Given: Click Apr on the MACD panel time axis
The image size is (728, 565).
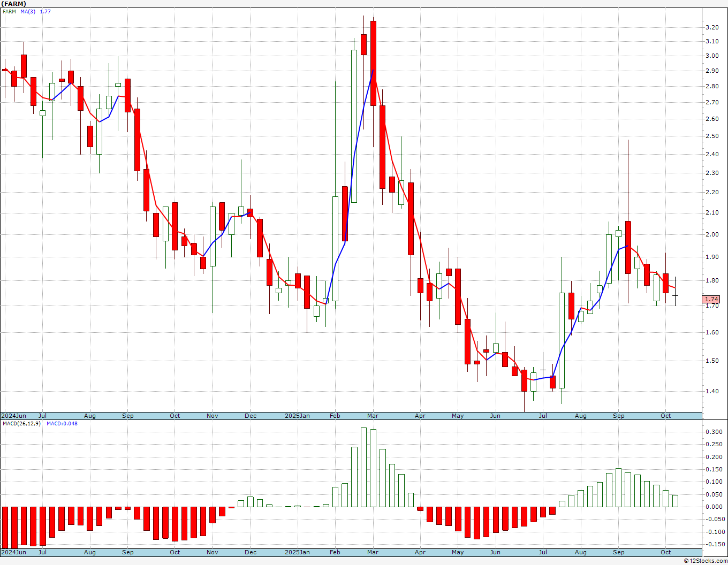Looking at the screenshot, I should 420,552.
